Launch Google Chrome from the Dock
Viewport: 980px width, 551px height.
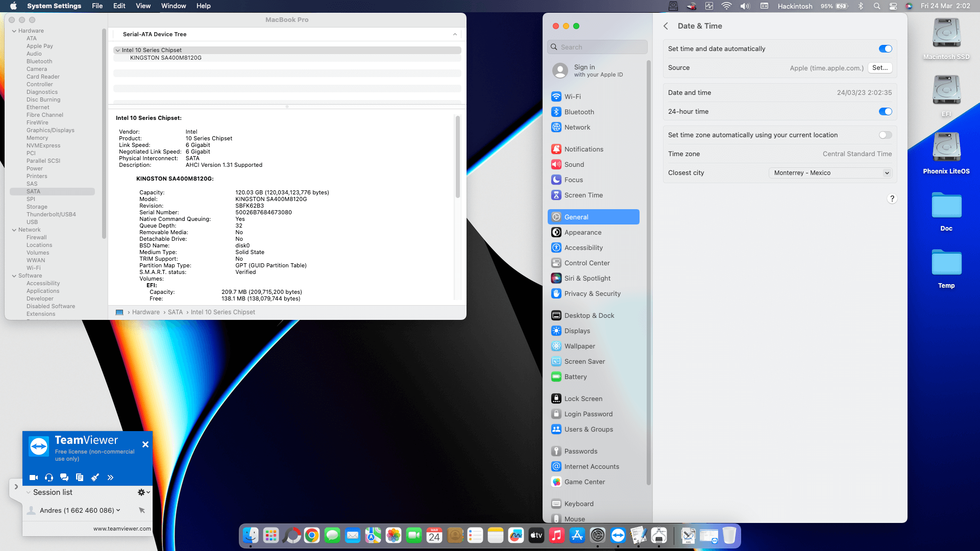[312, 535]
